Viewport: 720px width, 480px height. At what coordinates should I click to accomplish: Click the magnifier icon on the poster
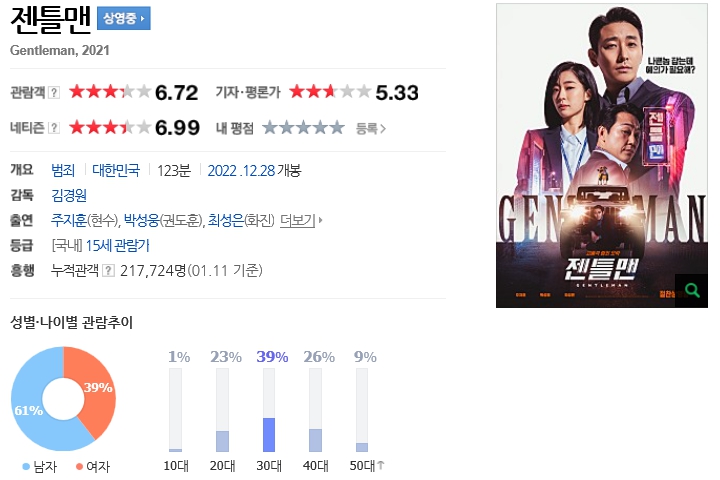pos(692,291)
